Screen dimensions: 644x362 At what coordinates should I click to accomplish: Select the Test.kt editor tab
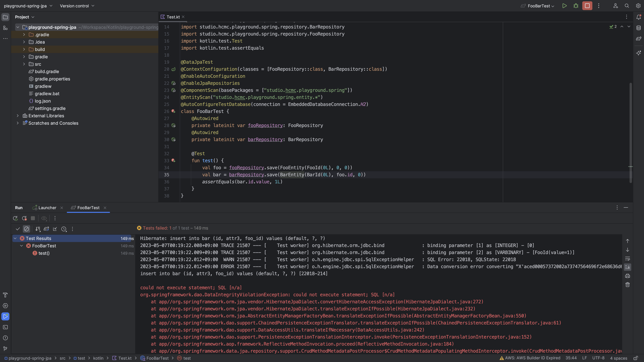173,17
